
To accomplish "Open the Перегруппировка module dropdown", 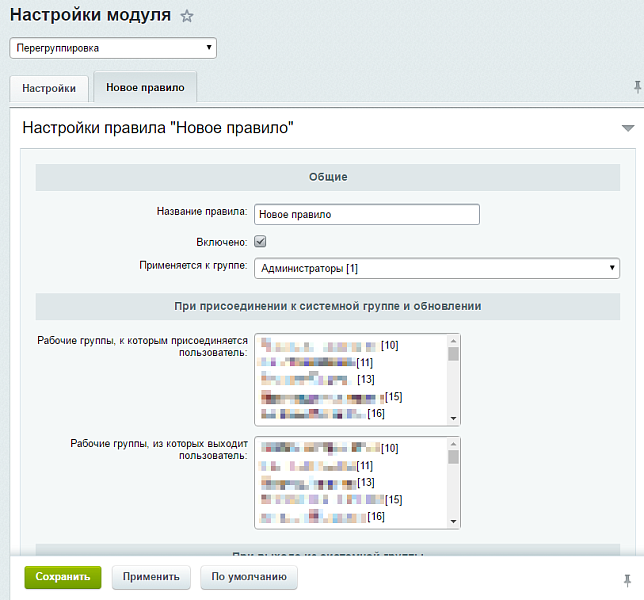I will (113, 47).
